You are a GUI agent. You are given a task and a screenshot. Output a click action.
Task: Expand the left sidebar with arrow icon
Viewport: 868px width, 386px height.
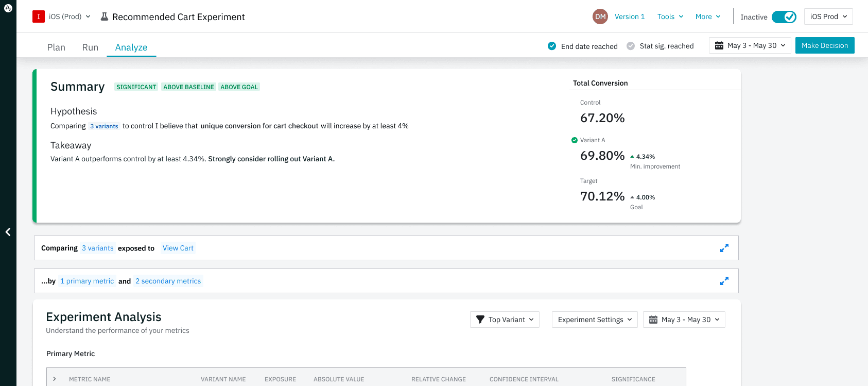(x=8, y=232)
